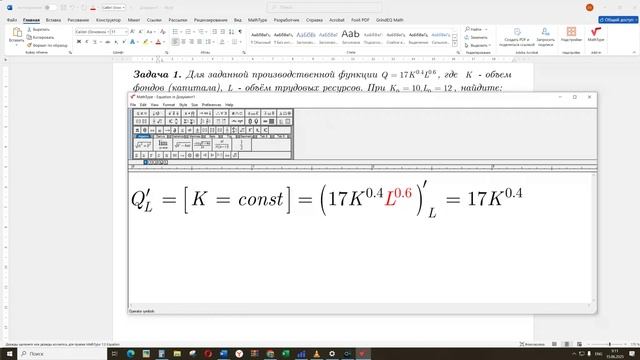Screen dimensions: 640x360
Task: Click Заменить replace button
Action: (x=476, y=38)
